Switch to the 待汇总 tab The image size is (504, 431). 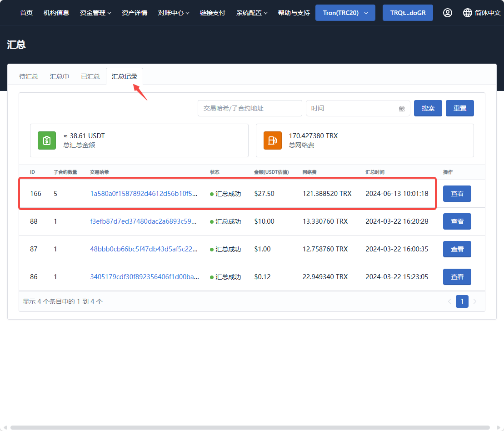click(x=29, y=76)
